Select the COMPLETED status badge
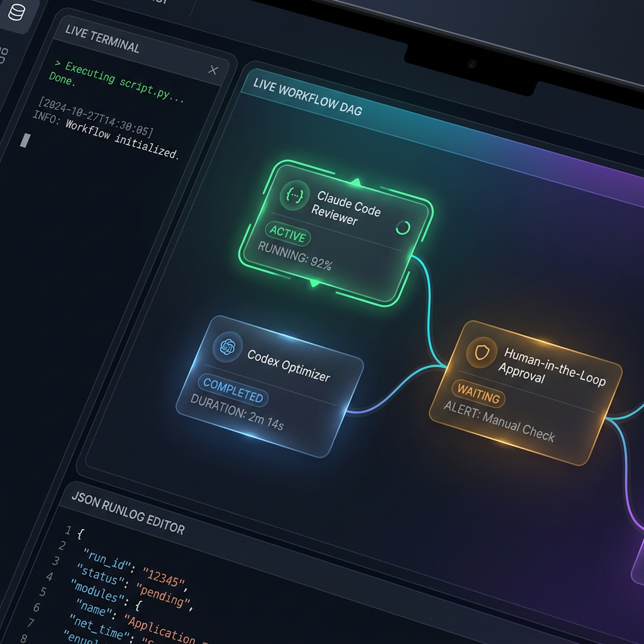This screenshot has height=644, width=644. click(233, 390)
